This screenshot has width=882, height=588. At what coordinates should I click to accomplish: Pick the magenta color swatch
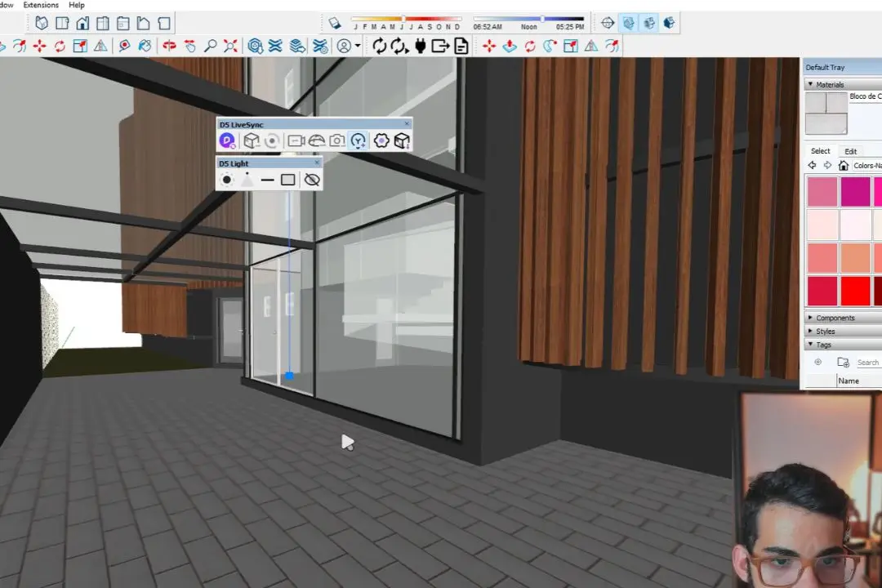click(856, 191)
